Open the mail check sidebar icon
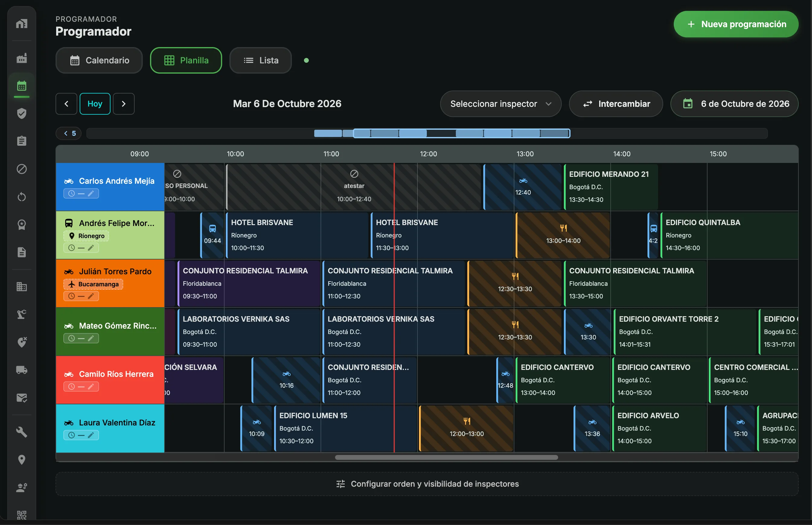Screen dimensions: 812x525 tap(21, 398)
